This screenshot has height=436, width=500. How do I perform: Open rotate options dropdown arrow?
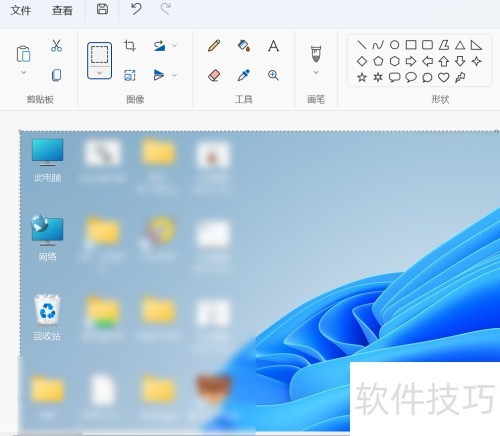click(174, 45)
